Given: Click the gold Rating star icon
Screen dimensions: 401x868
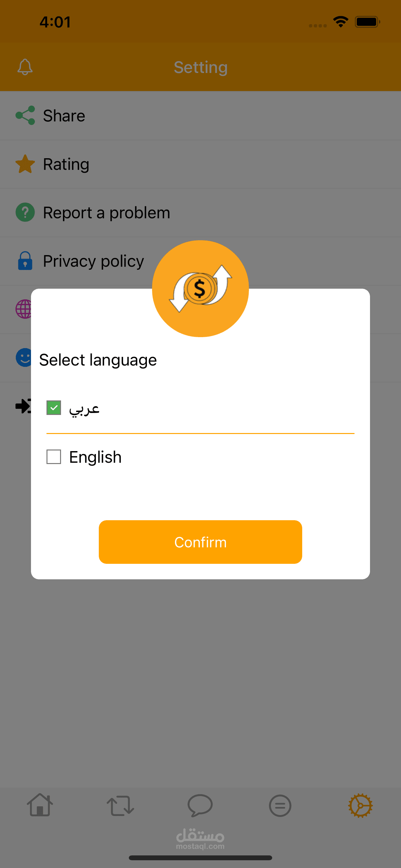Looking at the screenshot, I should pyautogui.click(x=25, y=164).
